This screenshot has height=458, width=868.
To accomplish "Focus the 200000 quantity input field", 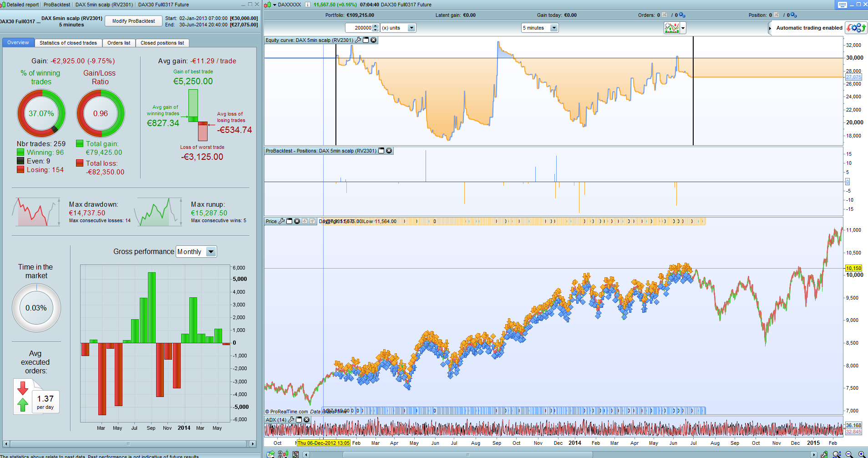I will pyautogui.click(x=359, y=28).
